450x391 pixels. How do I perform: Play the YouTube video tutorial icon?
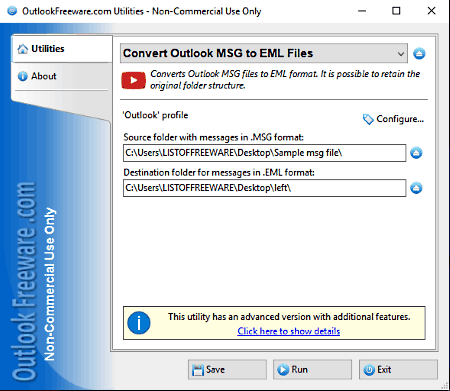[133, 80]
